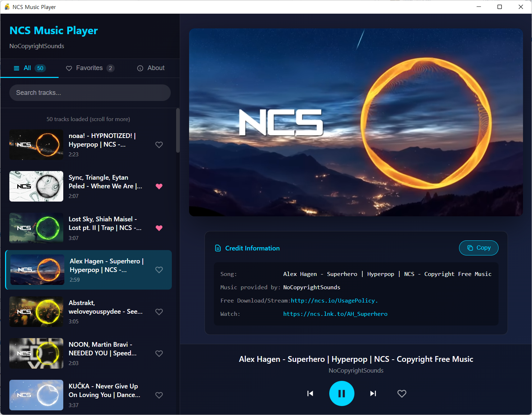This screenshot has width=532, height=415.
Task: Unfavorite Sync, Triangle, Eytan Peled track
Action: pyautogui.click(x=159, y=186)
